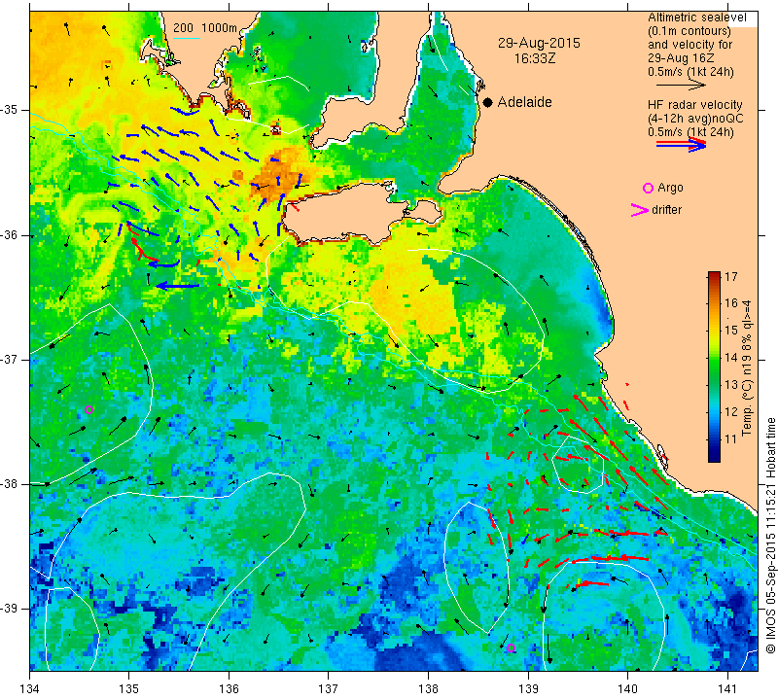
Task: Click the 'and velocity for' legend line
Action: pos(690,45)
